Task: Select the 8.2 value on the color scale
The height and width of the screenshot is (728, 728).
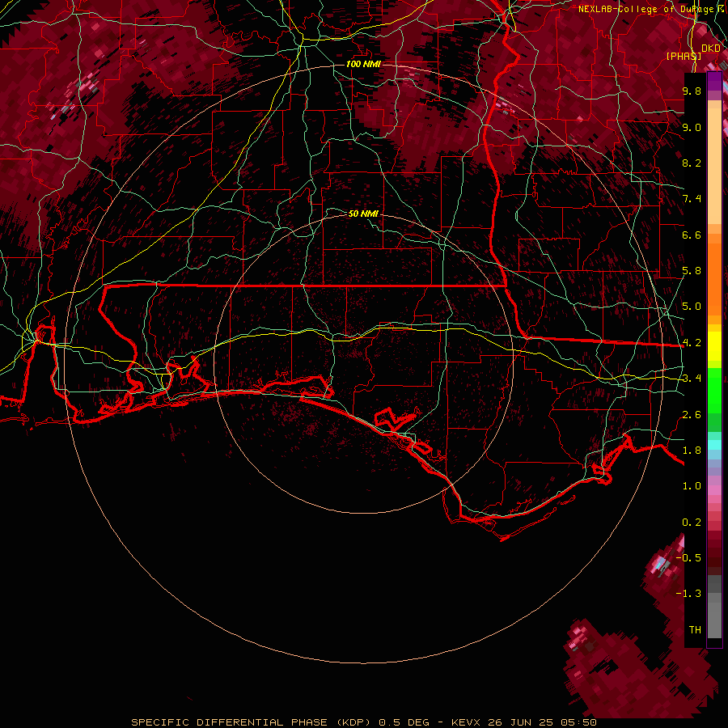Action: (692, 163)
